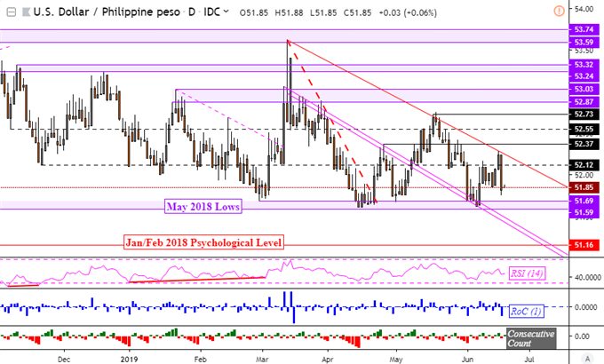Select the 52.55 black price label

[x=584, y=129]
